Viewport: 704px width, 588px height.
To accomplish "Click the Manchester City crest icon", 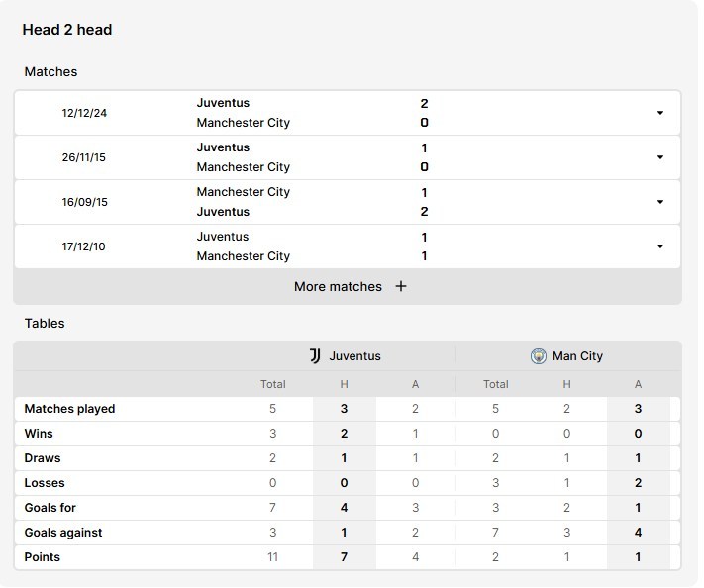I will click(539, 356).
